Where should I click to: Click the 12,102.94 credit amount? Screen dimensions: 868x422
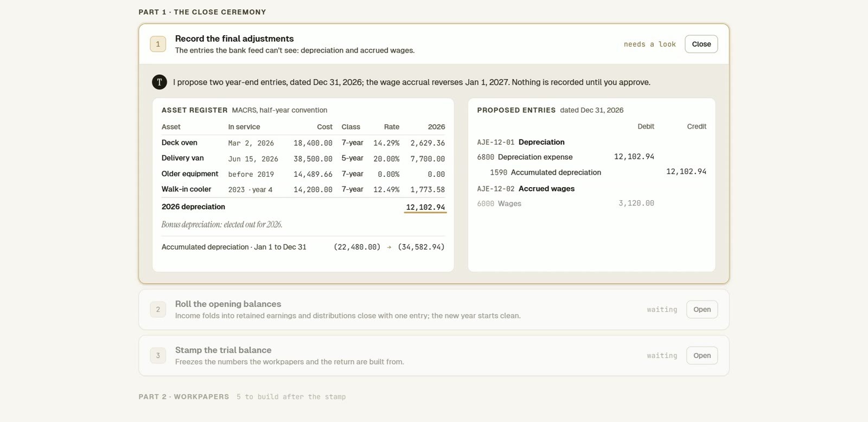click(686, 171)
